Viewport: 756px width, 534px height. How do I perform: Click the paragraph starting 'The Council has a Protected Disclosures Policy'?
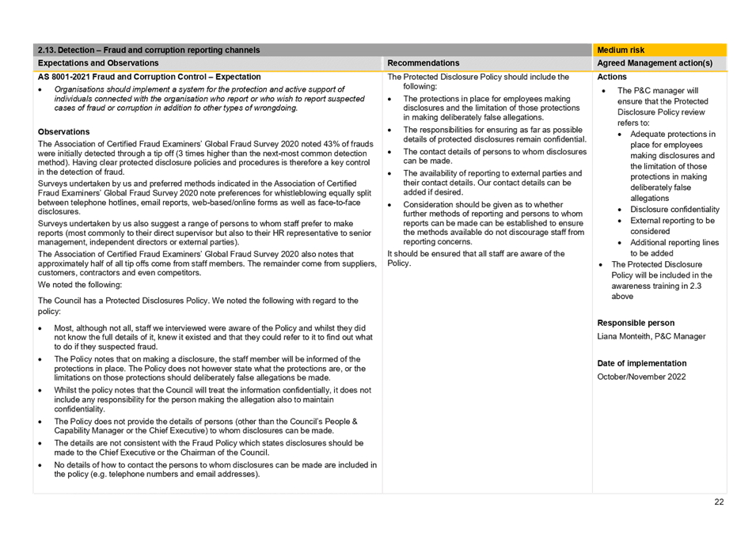click(x=198, y=306)
